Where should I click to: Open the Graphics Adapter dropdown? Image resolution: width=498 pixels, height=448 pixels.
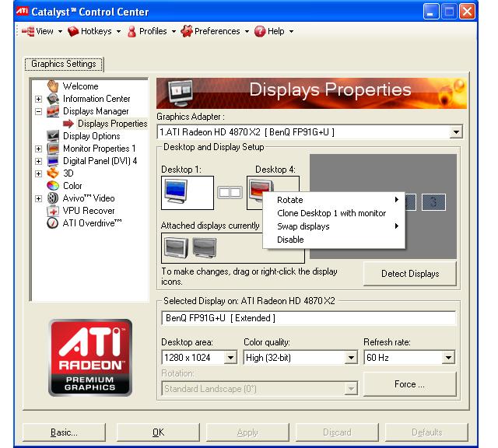point(456,132)
